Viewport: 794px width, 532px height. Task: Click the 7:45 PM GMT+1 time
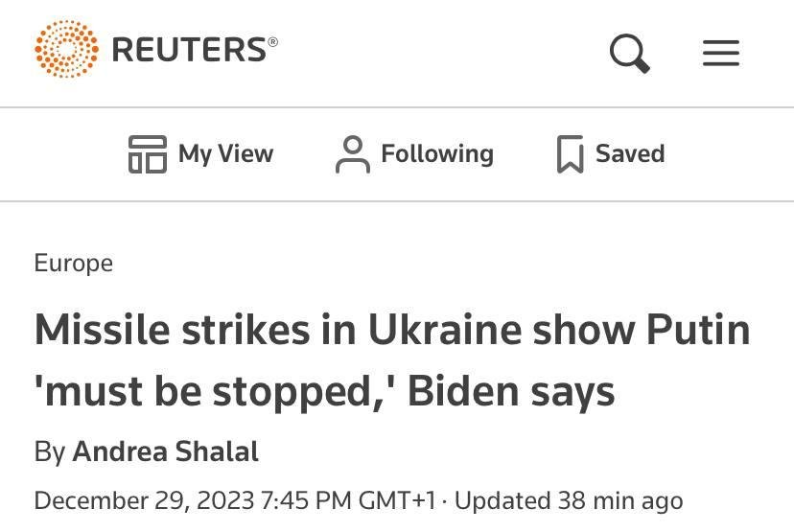tap(348, 500)
